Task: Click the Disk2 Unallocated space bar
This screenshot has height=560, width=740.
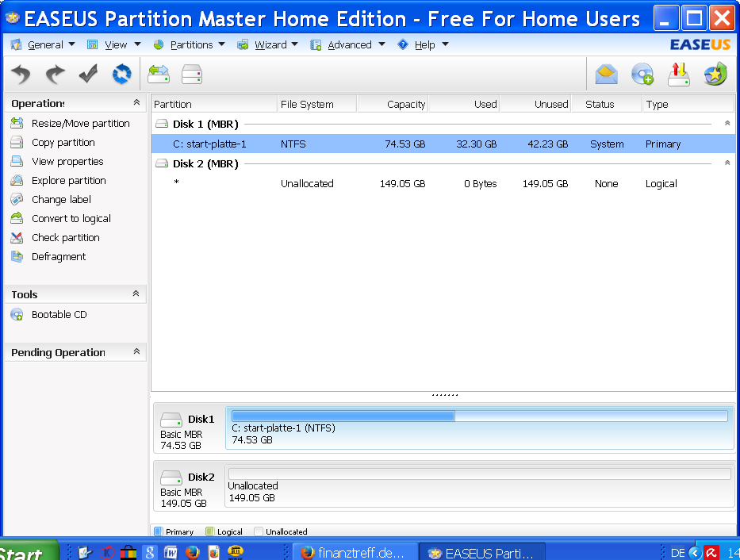Action: [x=480, y=474]
